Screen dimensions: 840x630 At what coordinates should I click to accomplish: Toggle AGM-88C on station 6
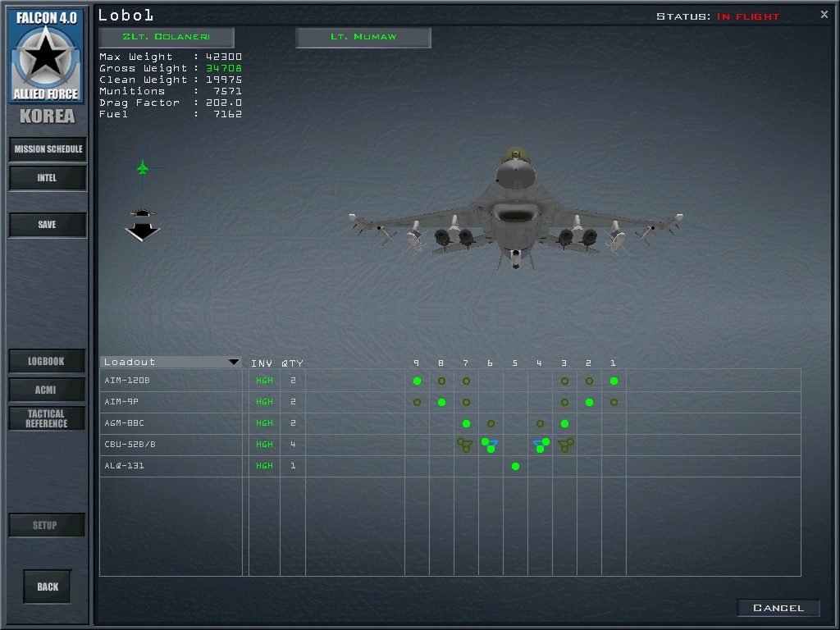[x=491, y=424]
